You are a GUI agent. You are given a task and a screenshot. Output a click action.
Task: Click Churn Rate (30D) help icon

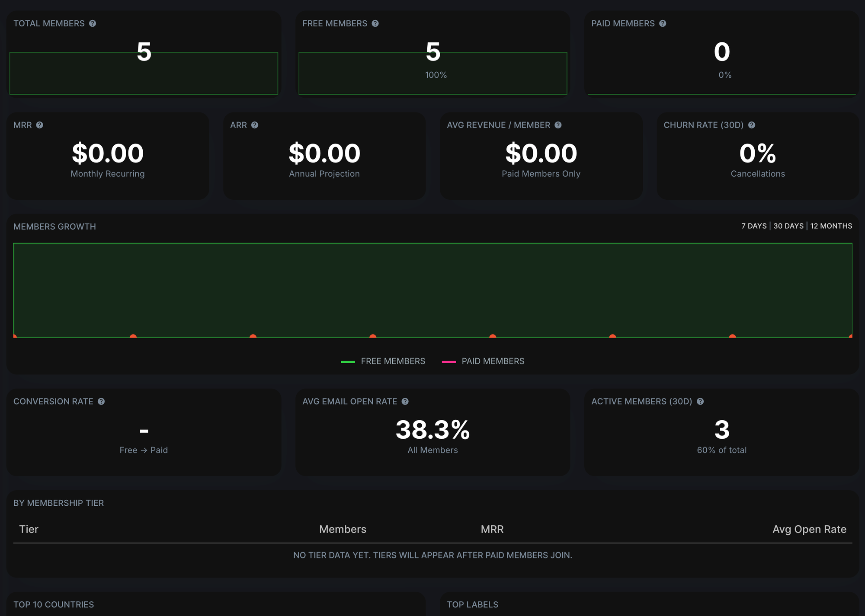point(752,125)
